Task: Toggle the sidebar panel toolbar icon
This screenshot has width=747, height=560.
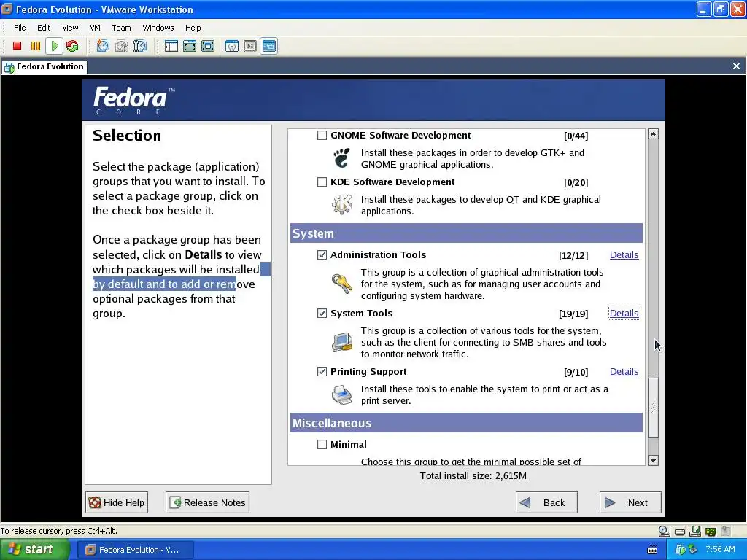Action: point(171,46)
